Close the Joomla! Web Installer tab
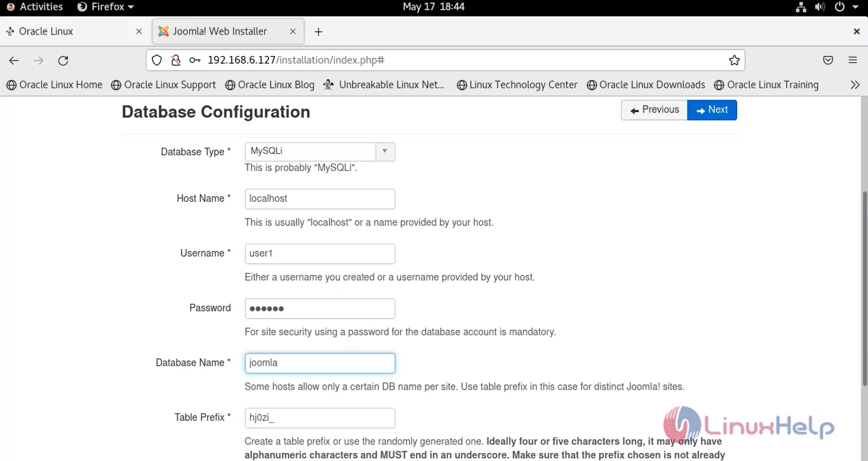This screenshot has width=868, height=461. 292,31
